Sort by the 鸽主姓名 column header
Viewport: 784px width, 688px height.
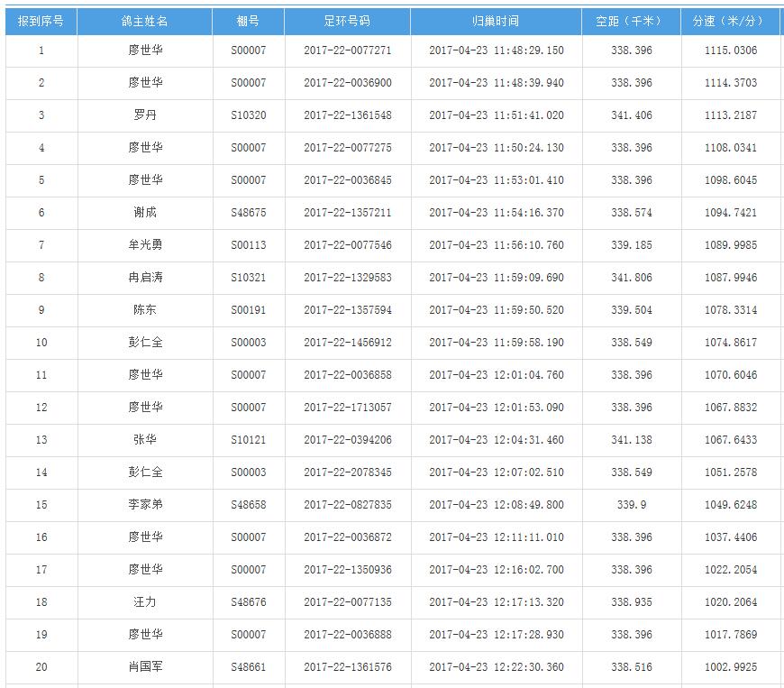tap(145, 21)
